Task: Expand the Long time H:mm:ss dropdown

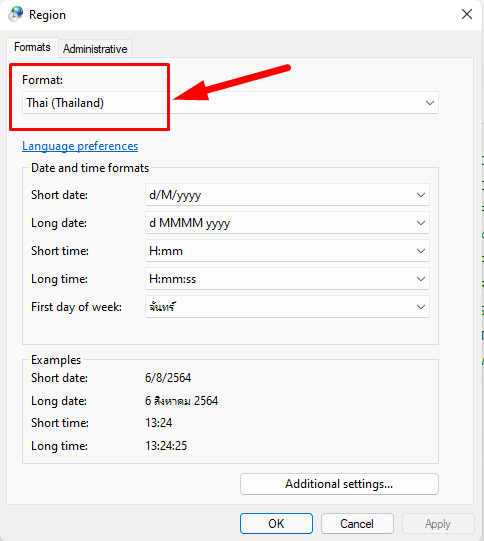Action: [287, 279]
